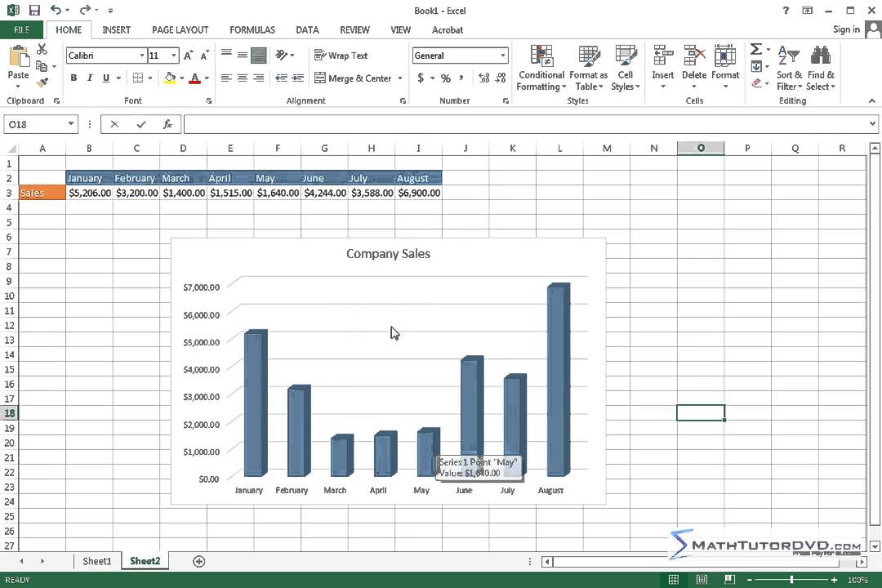882x588 pixels.
Task: Apply the Comma Style format
Action: pos(461,78)
